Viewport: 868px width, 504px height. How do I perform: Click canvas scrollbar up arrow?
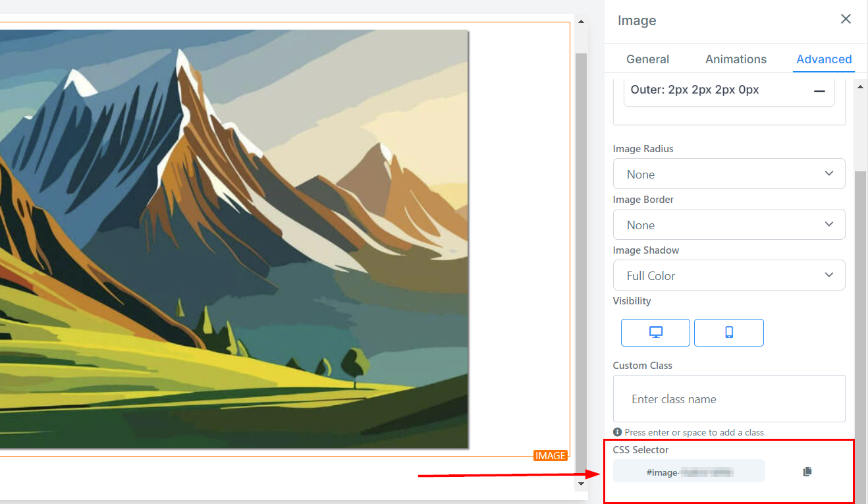(581, 22)
